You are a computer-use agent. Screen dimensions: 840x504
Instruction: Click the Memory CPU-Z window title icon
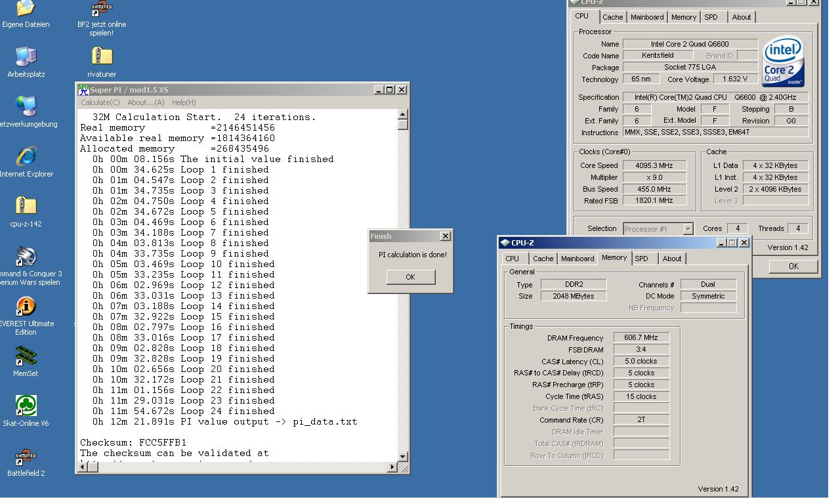coord(505,243)
